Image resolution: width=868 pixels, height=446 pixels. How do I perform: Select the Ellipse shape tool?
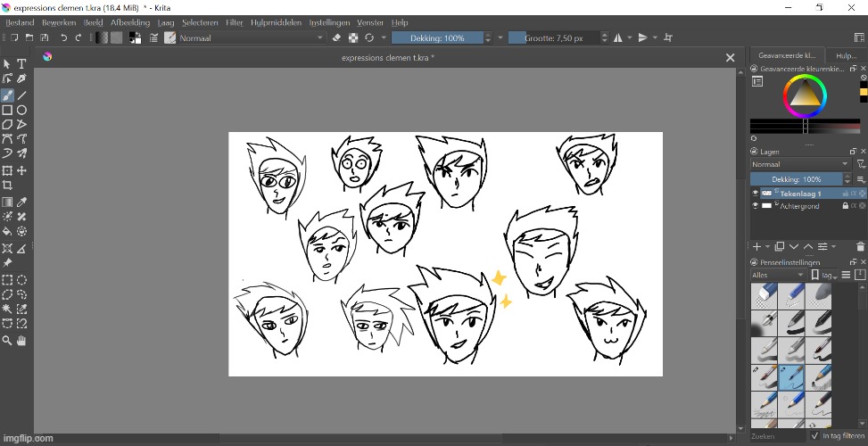pos(21,110)
